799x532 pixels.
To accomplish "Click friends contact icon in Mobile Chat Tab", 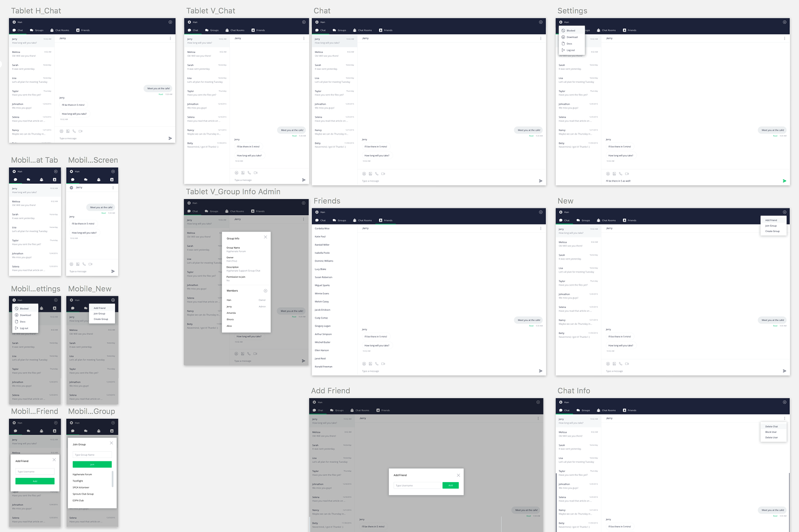I will tap(55, 180).
